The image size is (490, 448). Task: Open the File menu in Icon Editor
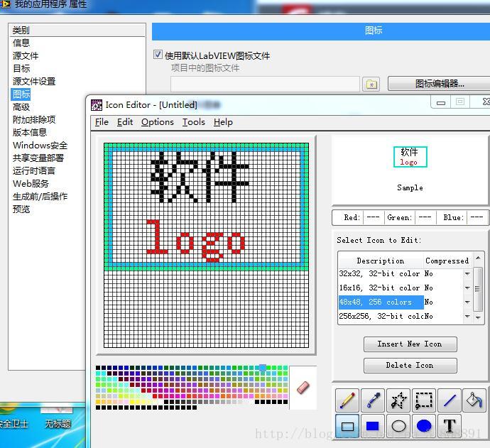tap(102, 122)
